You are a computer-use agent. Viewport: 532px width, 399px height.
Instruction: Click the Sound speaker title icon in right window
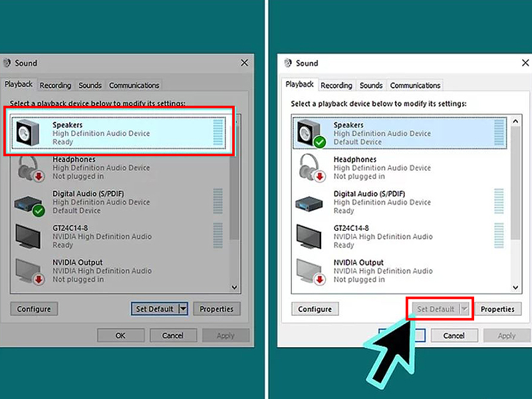288,63
